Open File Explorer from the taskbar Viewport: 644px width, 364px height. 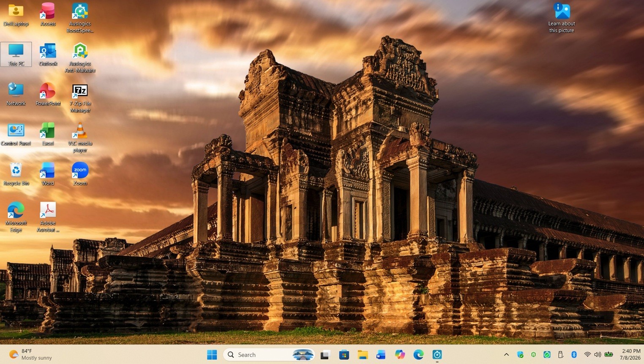363,355
